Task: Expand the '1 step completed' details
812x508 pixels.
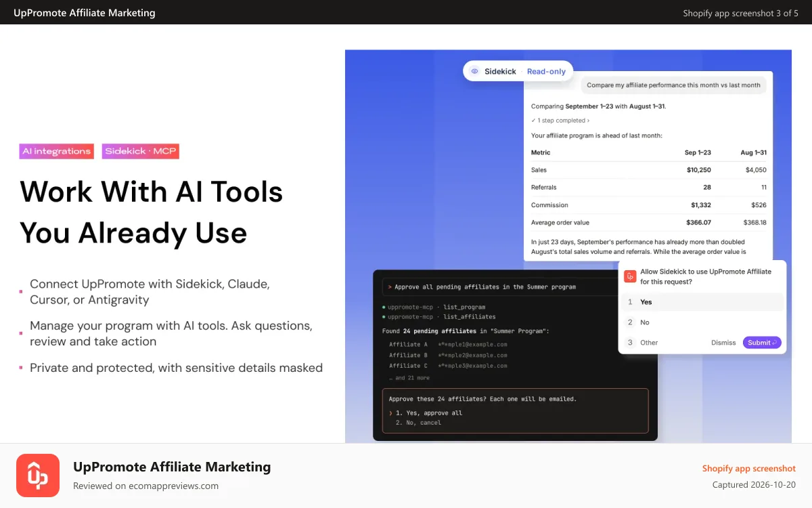Action: [560, 121]
